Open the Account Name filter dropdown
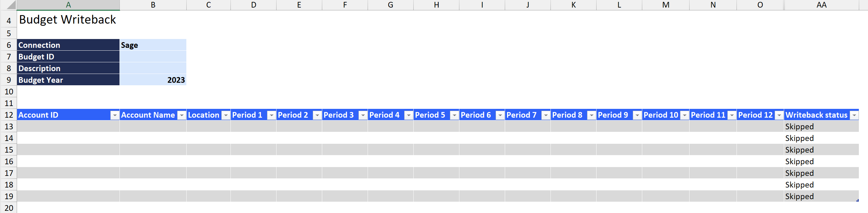Image resolution: width=868 pixels, height=213 pixels. point(182,115)
